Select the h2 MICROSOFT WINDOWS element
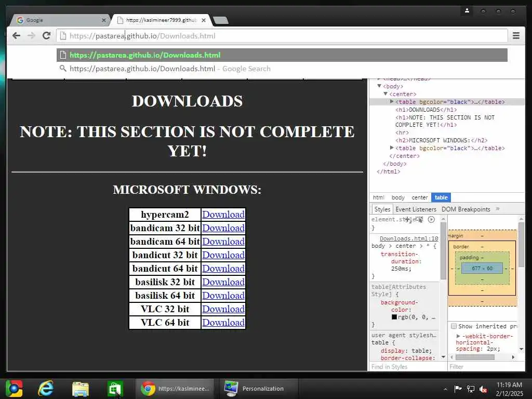This screenshot has height=399, width=532. [441, 140]
